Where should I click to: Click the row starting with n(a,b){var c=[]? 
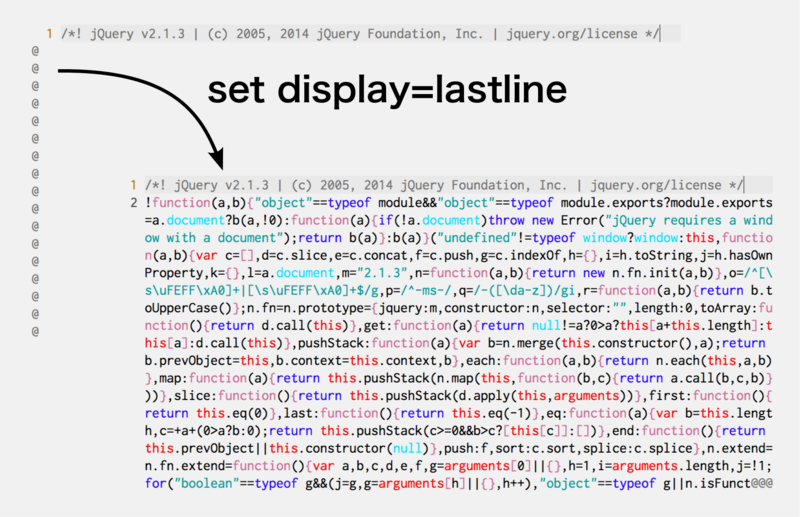(458, 255)
